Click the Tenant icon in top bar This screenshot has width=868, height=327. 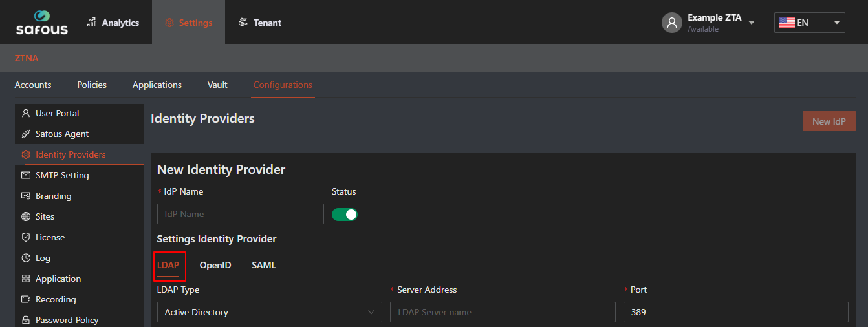click(243, 23)
